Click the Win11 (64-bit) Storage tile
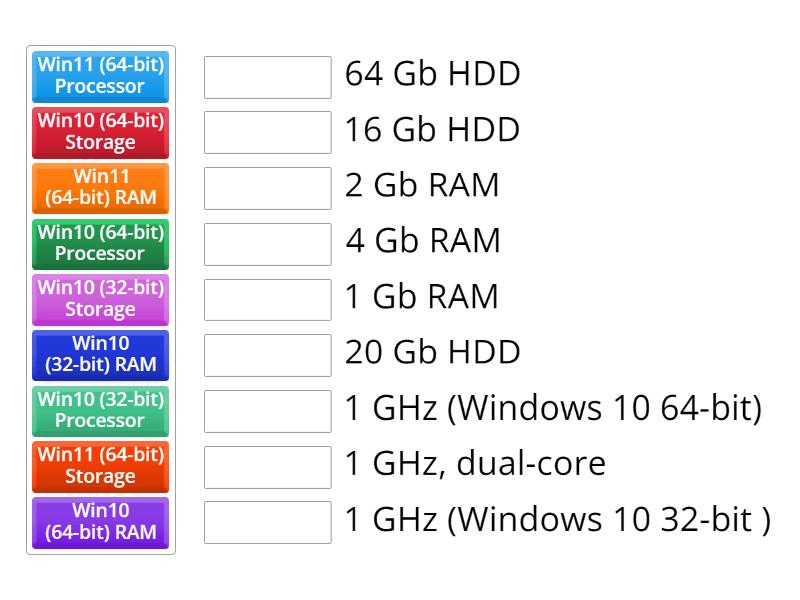Image resolution: width=800 pixels, height=600 pixels. click(x=100, y=466)
